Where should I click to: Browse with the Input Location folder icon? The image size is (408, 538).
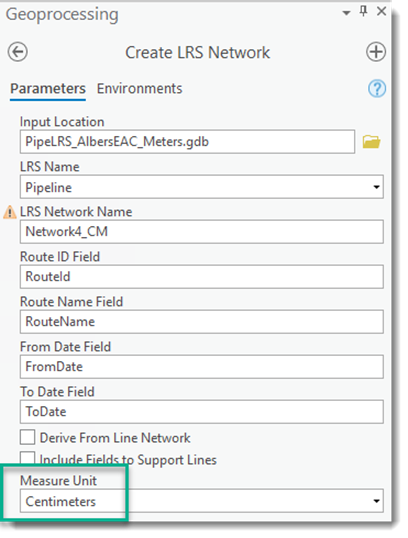[x=372, y=141]
